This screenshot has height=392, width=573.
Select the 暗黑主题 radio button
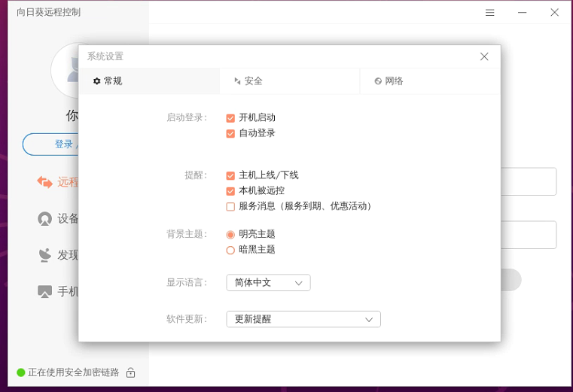pos(230,251)
